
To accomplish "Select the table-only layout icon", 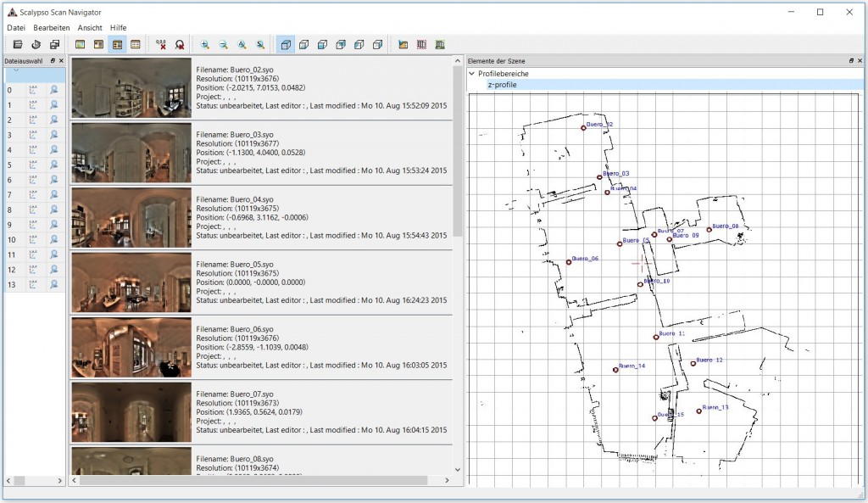I will 136,45.
